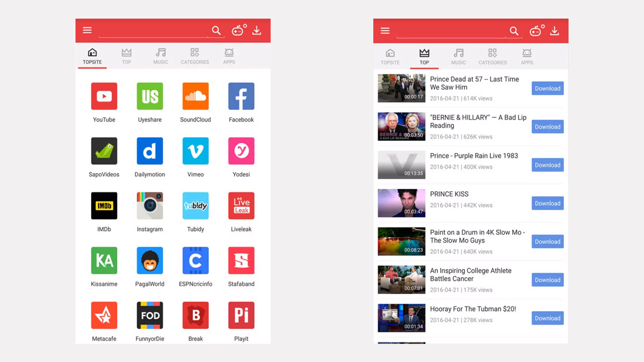The width and height of the screenshot is (644, 362).
Task: Open the IMDb site icon
Action: (x=104, y=206)
